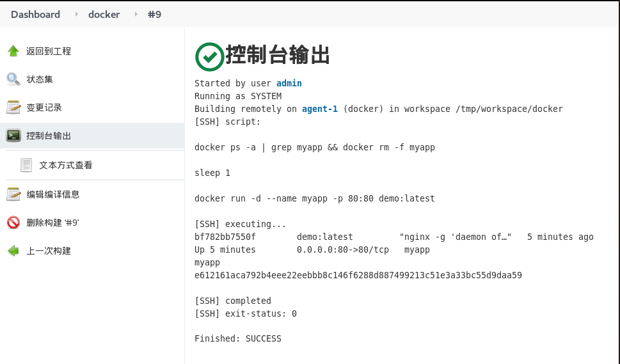Click the '[SSH] executing...' line
620x364 pixels.
pyautogui.click(x=241, y=224)
